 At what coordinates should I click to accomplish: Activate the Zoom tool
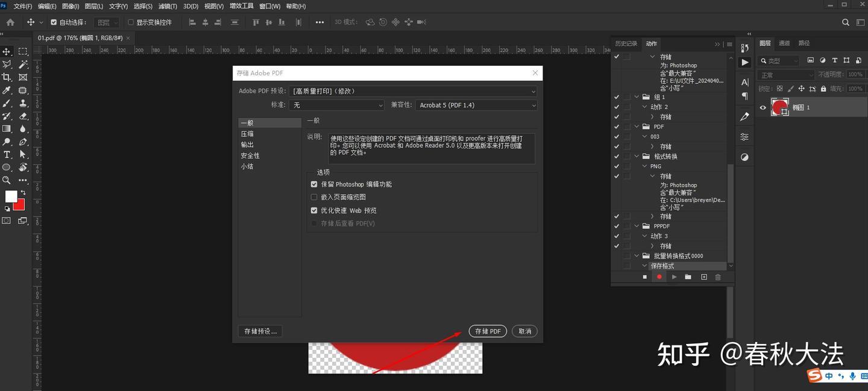pyautogui.click(x=7, y=180)
